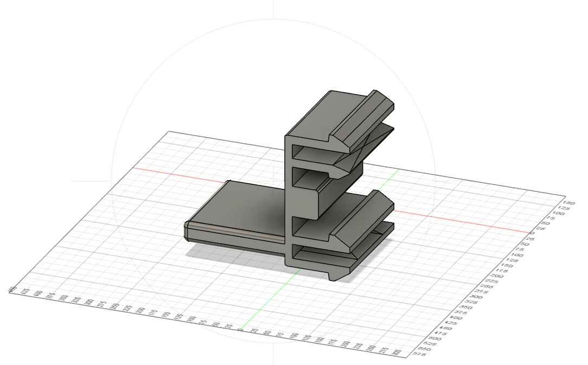The height and width of the screenshot is (365, 588).
Task: Click the "0" label where the green axis ends
Action: click(x=240, y=330)
